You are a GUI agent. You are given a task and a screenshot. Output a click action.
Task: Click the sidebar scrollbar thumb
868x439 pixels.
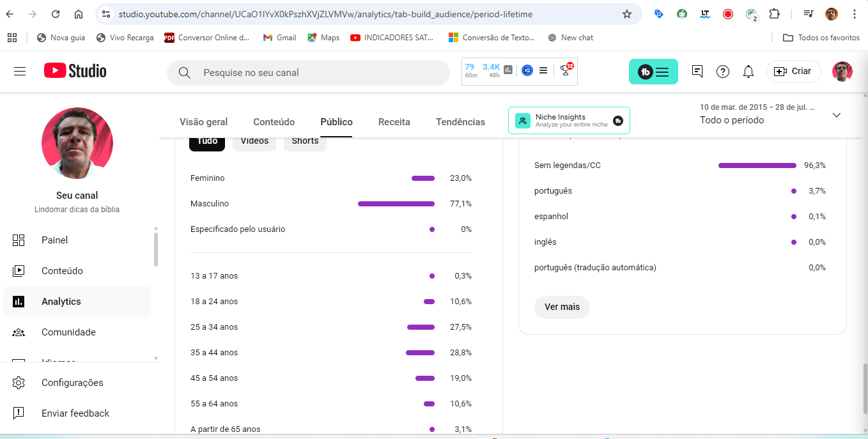(x=156, y=249)
